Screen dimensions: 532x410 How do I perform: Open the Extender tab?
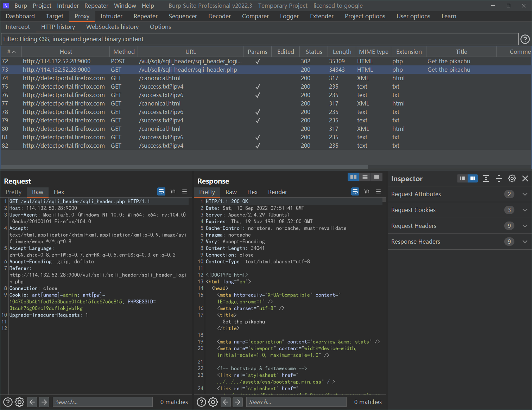tap(322, 16)
